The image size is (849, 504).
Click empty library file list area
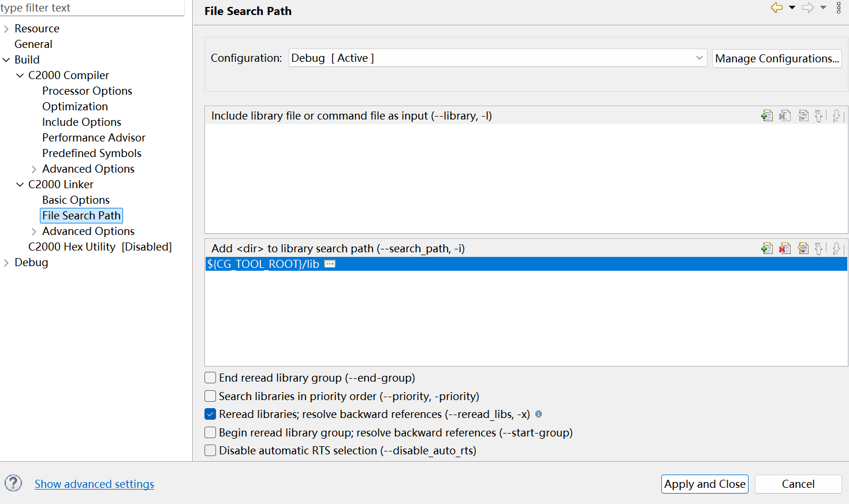pyautogui.click(x=526, y=178)
